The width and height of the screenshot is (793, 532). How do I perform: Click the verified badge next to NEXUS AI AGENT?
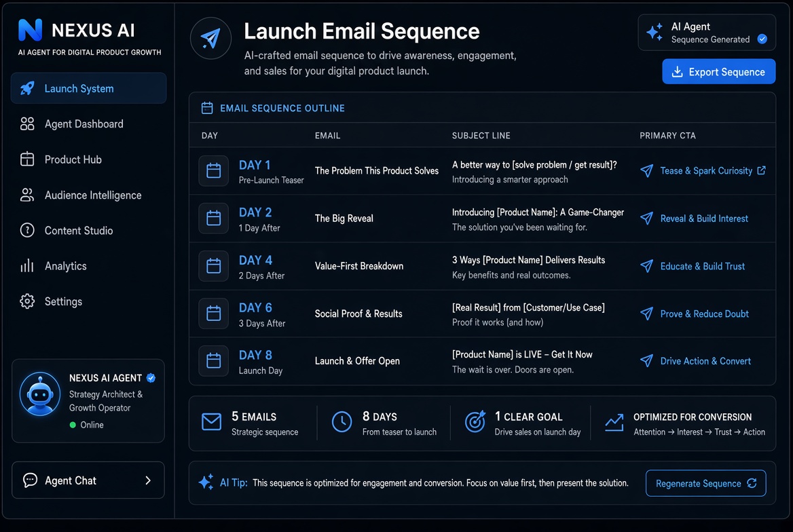[x=151, y=378]
